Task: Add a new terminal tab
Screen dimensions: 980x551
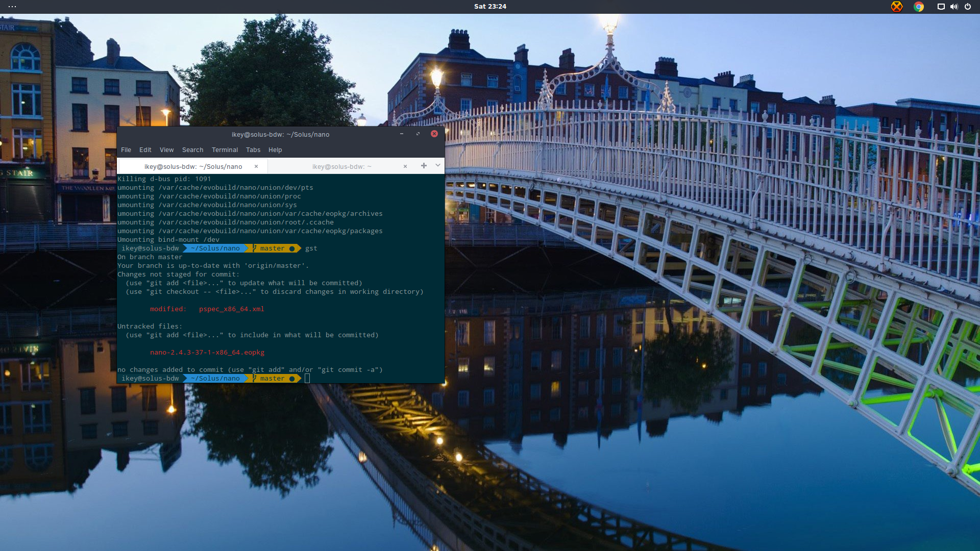Action: [424, 166]
